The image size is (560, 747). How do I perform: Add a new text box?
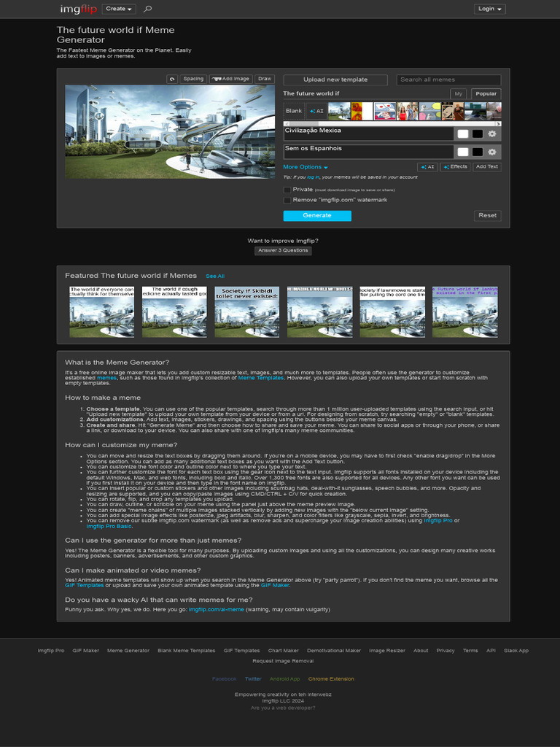pos(487,167)
